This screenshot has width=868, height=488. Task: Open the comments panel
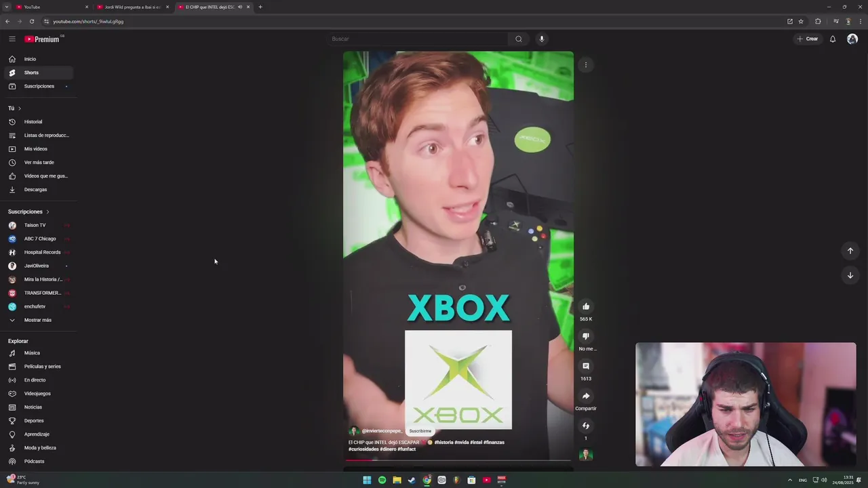click(x=586, y=366)
